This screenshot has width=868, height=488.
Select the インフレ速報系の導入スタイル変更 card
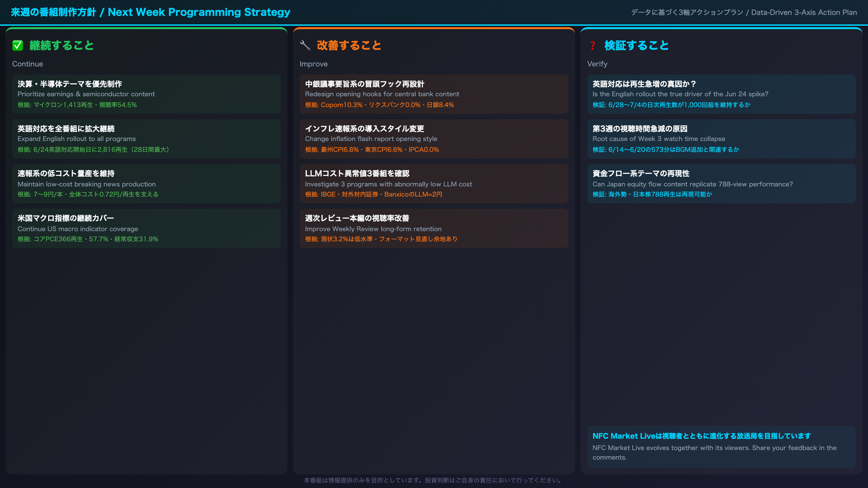434,139
